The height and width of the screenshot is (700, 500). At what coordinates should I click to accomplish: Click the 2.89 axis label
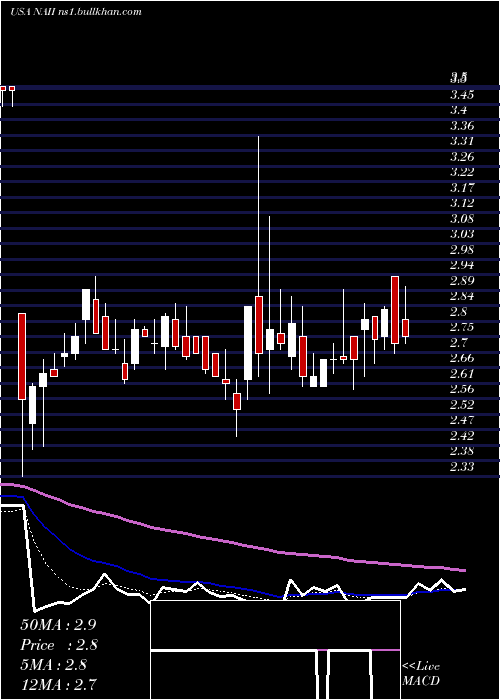click(x=462, y=281)
